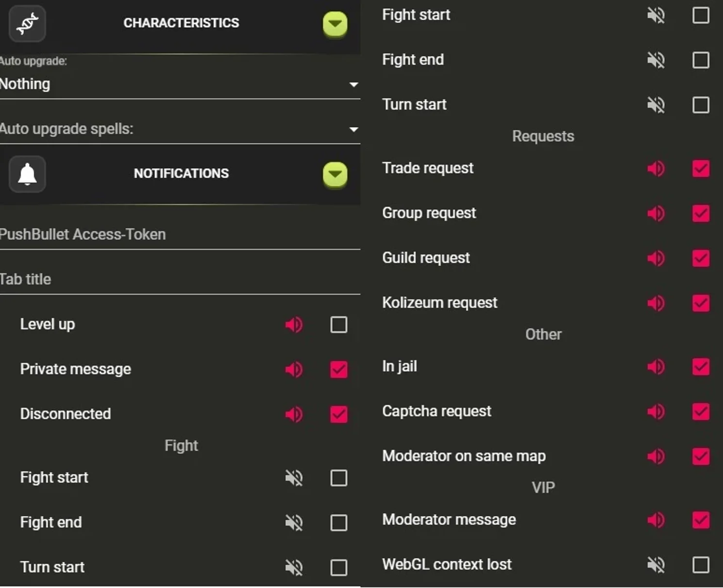The height and width of the screenshot is (588, 723).
Task: Open the Auto upgrade Nothing dropdown
Action: 180,84
